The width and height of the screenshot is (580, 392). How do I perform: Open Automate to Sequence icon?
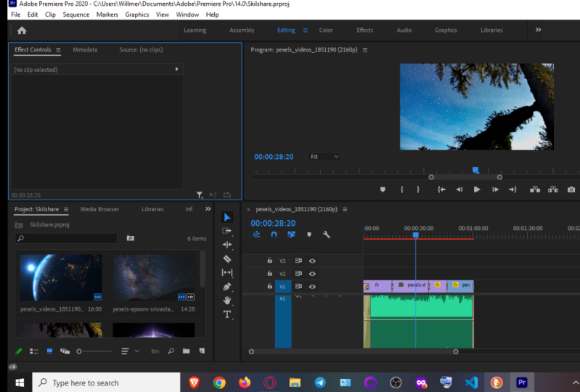[x=155, y=351]
